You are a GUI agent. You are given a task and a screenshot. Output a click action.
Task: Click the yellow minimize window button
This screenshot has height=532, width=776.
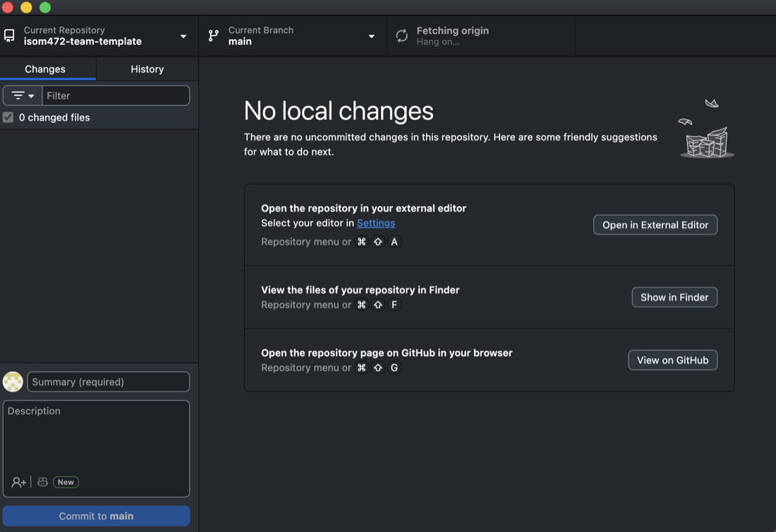[x=26, y=7]
